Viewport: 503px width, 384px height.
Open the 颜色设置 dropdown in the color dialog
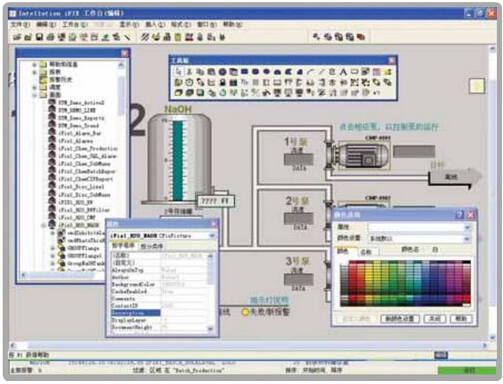pos(467,238)
